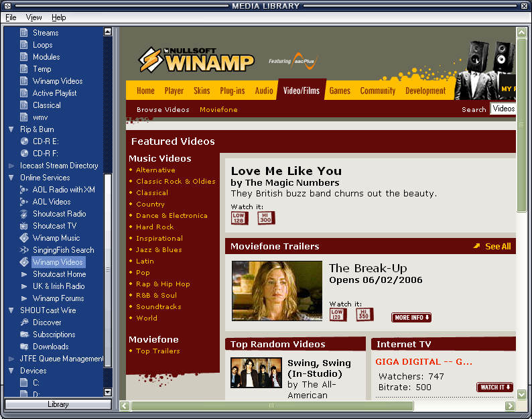Click the UK & Irish Radio arrow icon
This screenshot has height=419, width=532.
pyautogui.click(x=24, y=286)
